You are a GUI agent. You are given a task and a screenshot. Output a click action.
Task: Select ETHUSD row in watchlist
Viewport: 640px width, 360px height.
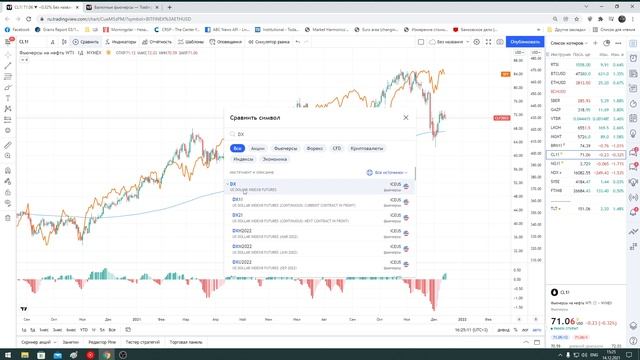click(586, 83)
